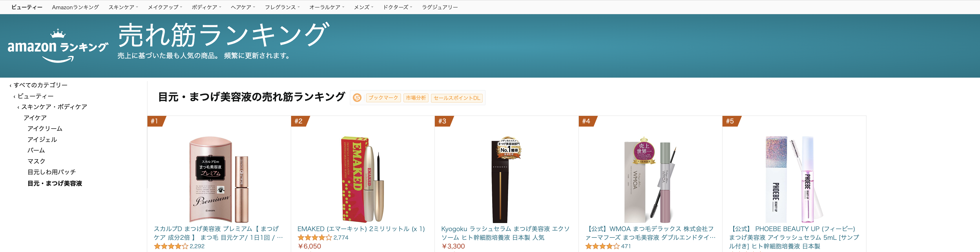Screen dimensions: 980x252
Task: Click the #2 rank badge
Action: (x=300, y=121)
